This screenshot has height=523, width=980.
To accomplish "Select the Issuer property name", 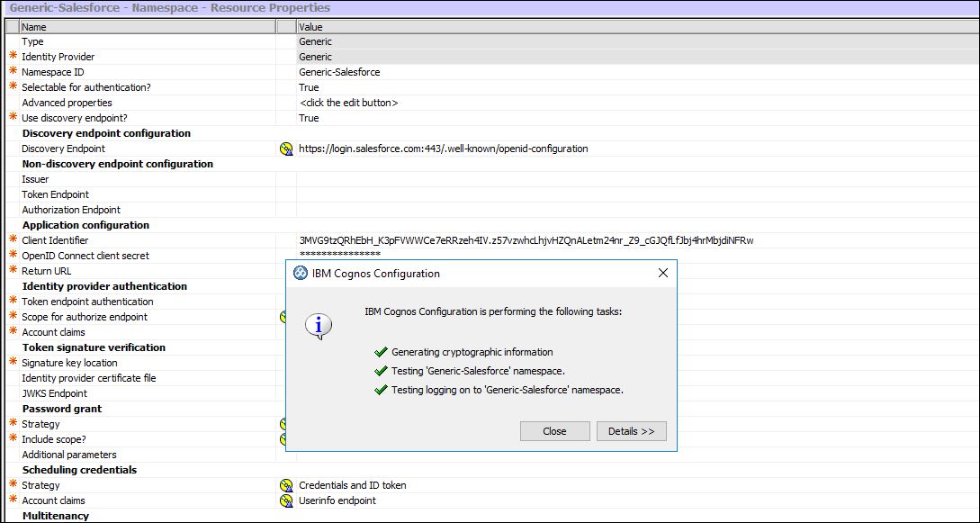I will (x=35, y=179).
